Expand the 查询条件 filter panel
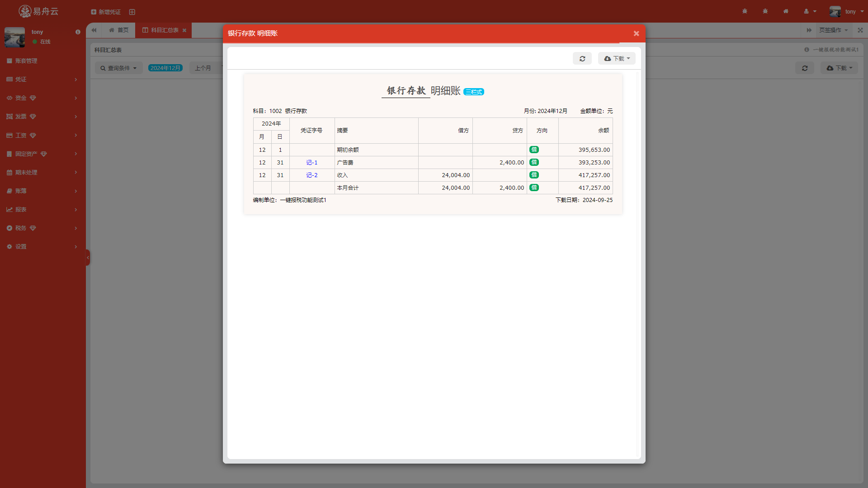This screenshot has height=488, width=868. (118, 68)
